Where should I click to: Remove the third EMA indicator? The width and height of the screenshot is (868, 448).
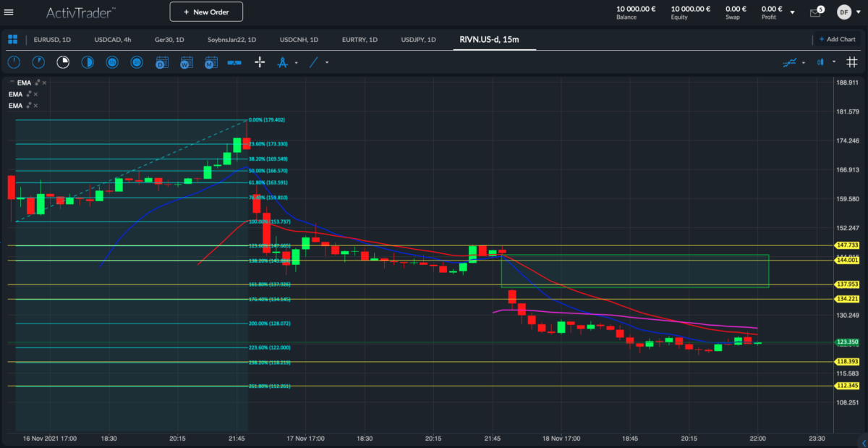[35, 106]
